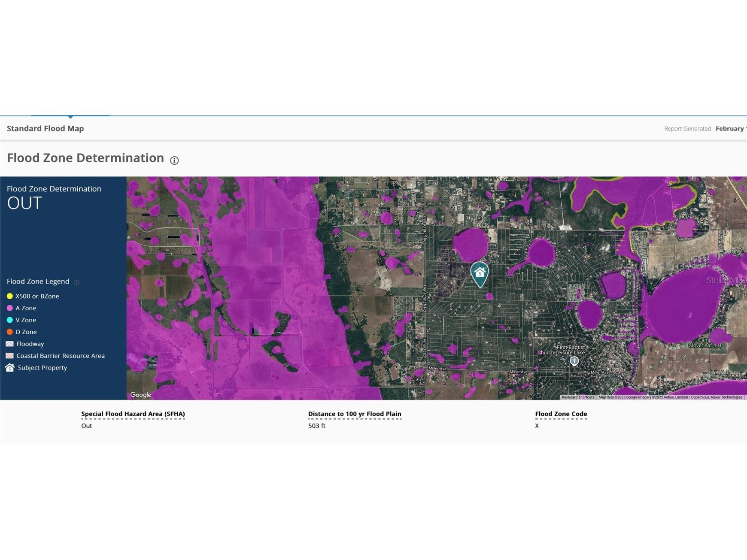This screenshot has width=747, height=560.
Task: Click the Subject Property house icon in legend
Action: pyautogui.click(x=9, y=368)
